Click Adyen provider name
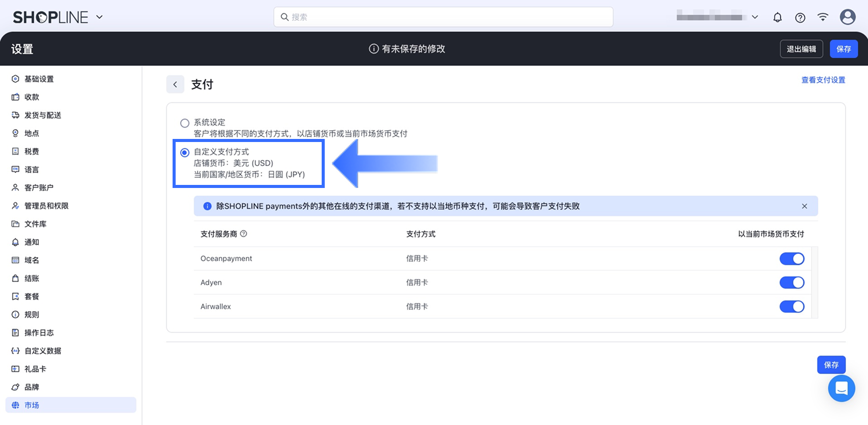 (211, 282)
